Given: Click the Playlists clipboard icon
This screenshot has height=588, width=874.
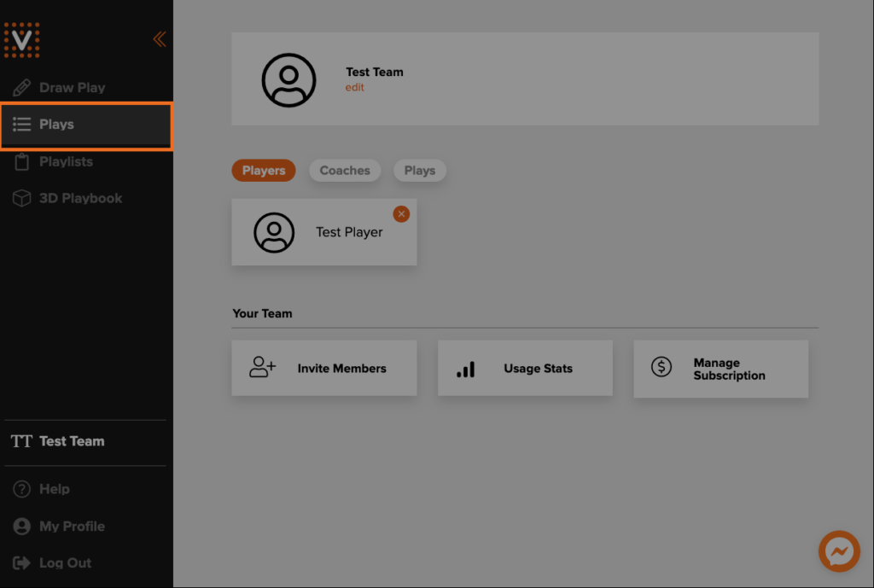Looking at the screenshot, I should point(21,161).
